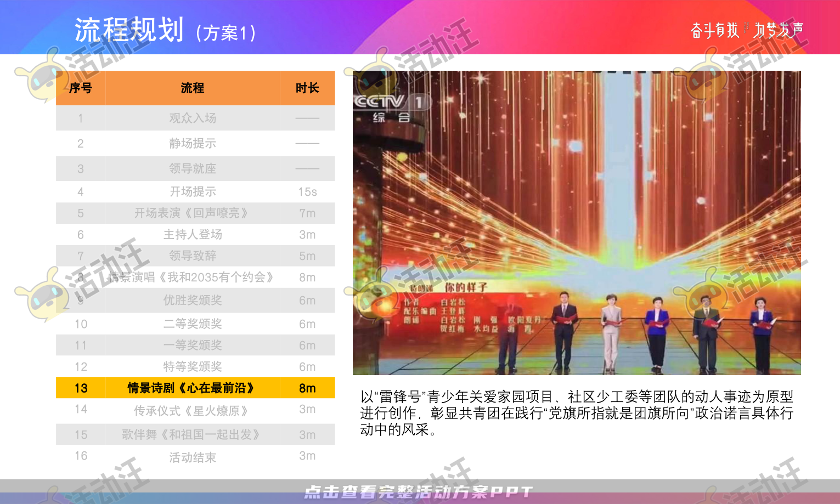Click the 15s duration cell

click(307, 191)
